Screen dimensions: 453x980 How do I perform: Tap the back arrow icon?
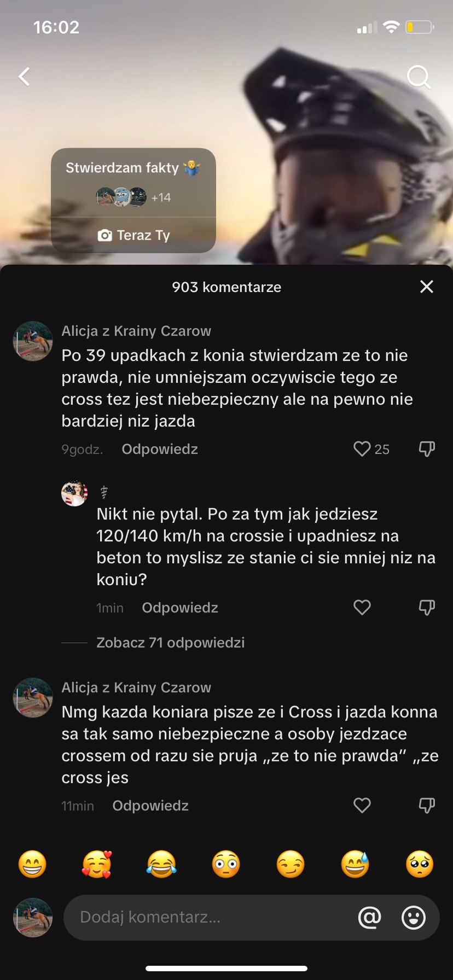pos(25,77)
